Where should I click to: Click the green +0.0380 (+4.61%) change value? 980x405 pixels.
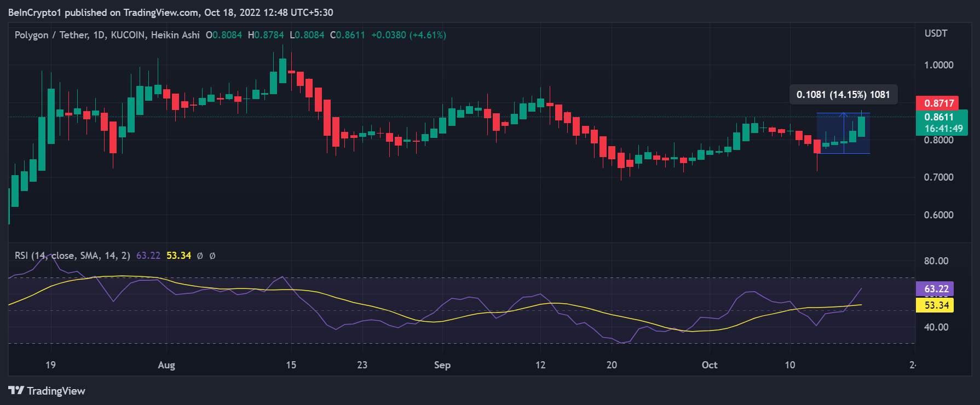coord(408,35)
